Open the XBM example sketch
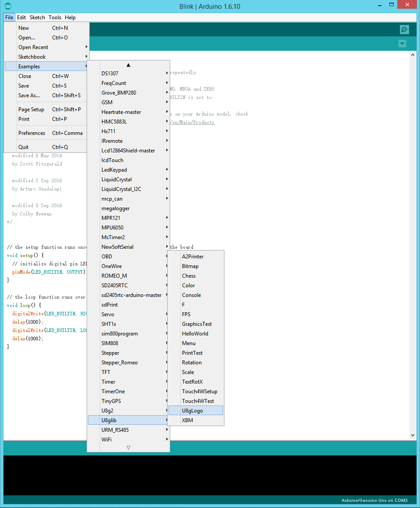 pyautogui.click(x=196, y=420)
